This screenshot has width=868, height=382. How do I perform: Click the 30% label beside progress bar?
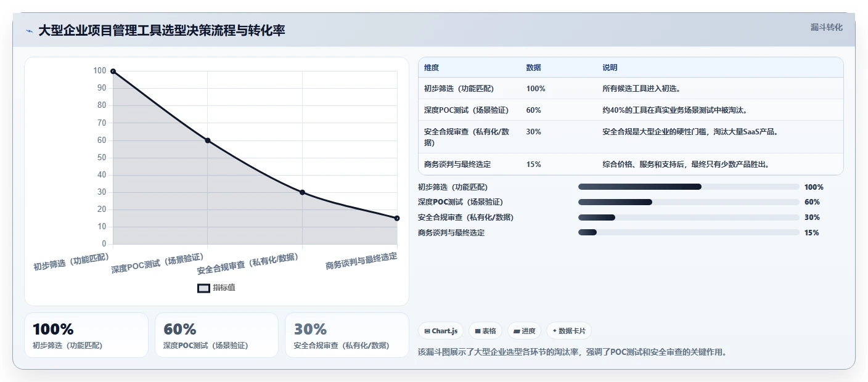click(812, 217)
